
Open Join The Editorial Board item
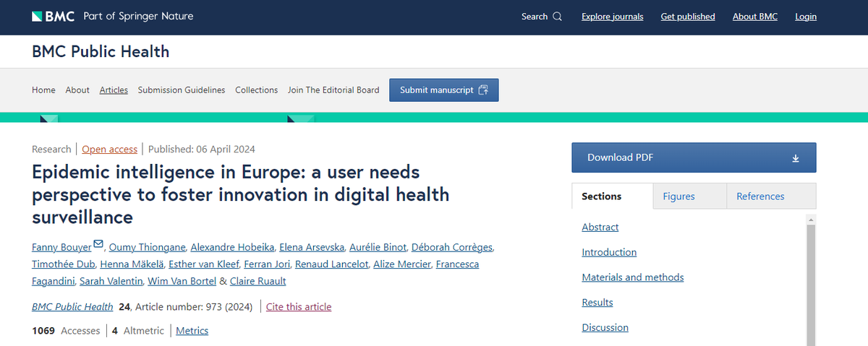click(x=333, y=90)
